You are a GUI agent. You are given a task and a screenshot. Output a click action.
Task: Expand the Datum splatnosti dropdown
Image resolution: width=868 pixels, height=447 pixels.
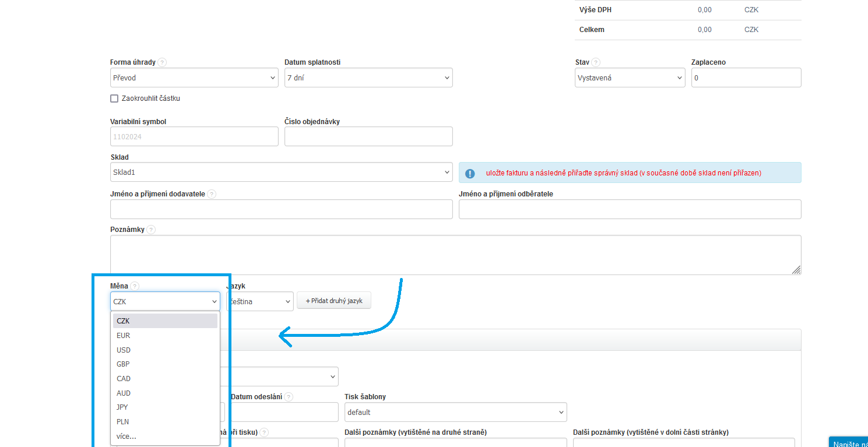(368, 78)
